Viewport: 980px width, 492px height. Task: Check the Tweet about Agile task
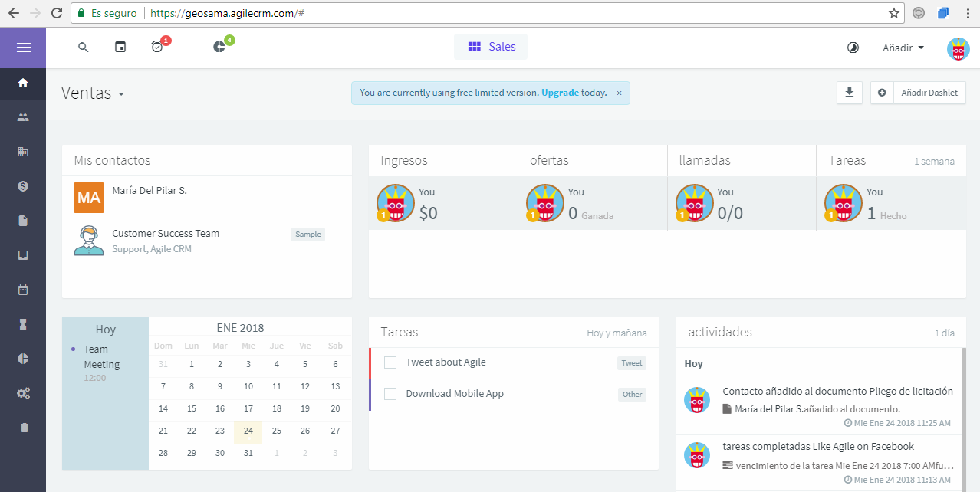[390, 362]
